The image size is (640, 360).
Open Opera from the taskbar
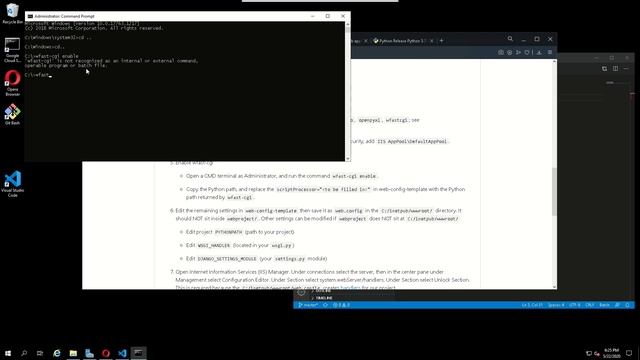(x=106, y=353)
